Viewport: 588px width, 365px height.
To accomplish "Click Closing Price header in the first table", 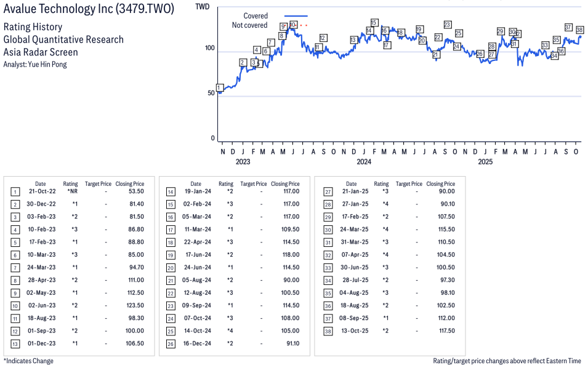I will (x=130, y=183).
